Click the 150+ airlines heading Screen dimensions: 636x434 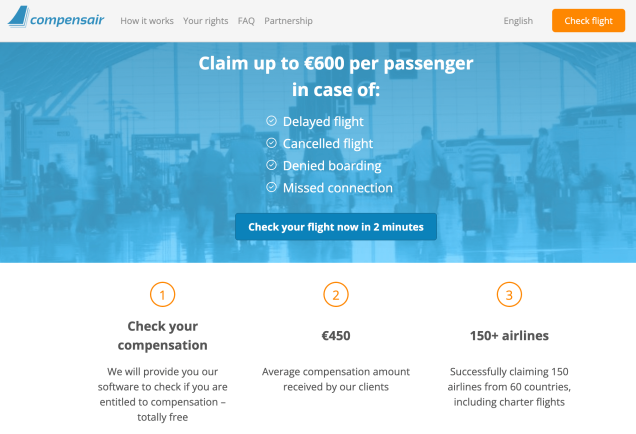509,335
